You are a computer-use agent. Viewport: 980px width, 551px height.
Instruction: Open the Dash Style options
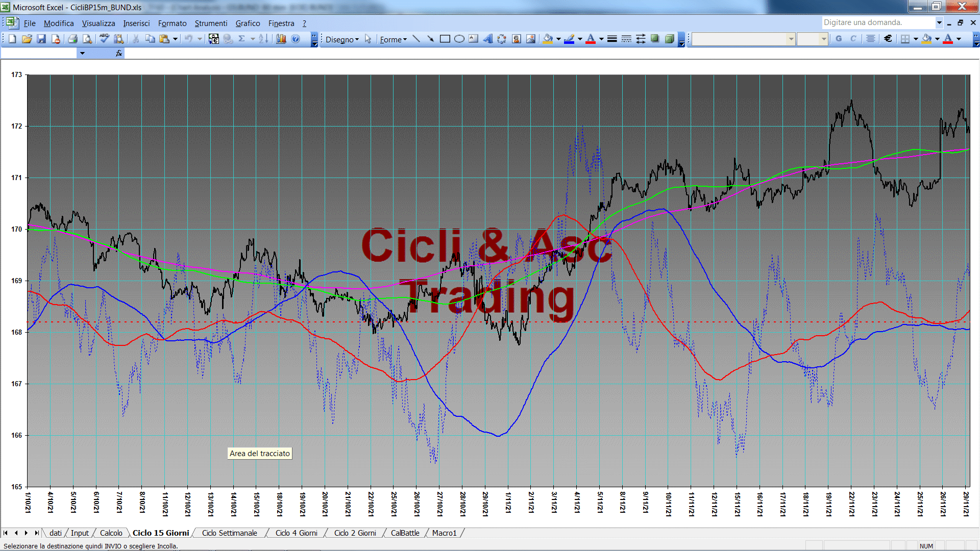[x=626, y=39]
